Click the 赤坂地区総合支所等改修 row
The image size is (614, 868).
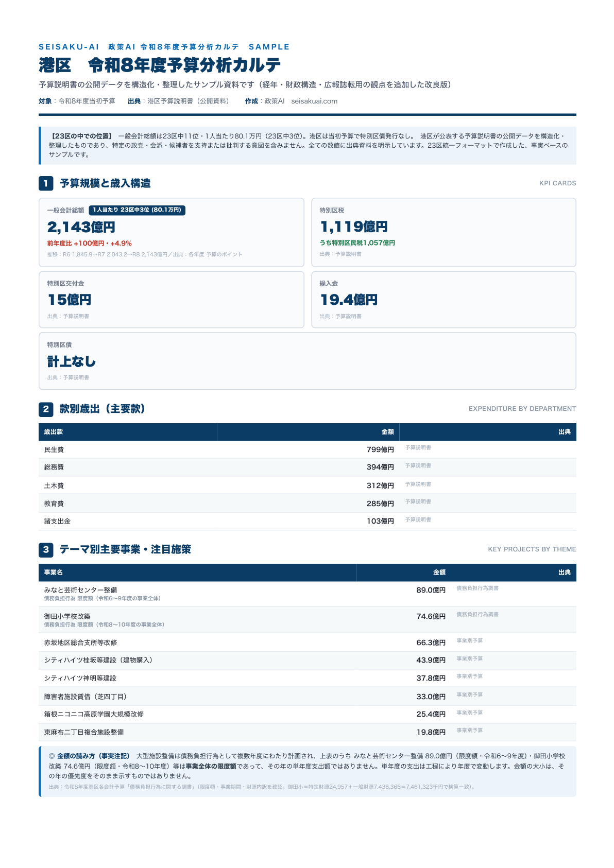point(308,643)
